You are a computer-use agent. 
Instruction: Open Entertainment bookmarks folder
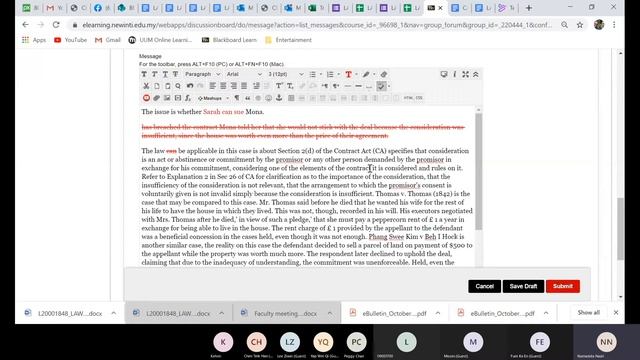[x=288, y=40]
